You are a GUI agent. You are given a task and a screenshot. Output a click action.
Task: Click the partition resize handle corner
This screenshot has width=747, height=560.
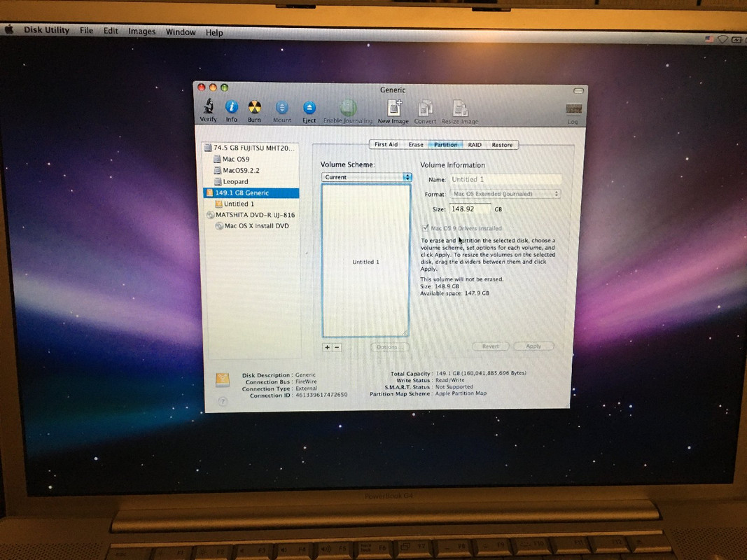tap(405, 332)
